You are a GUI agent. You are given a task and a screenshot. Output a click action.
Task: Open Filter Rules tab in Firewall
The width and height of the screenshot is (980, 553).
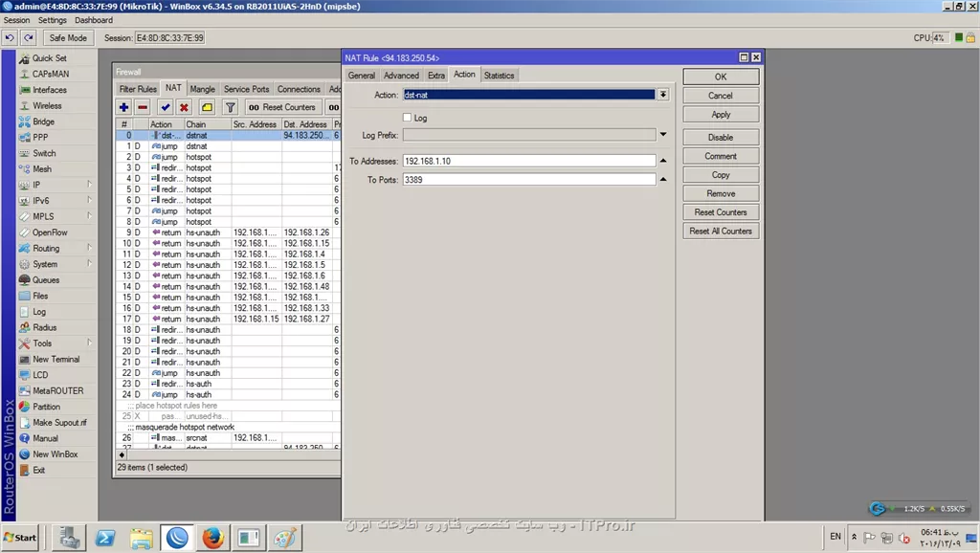point(138,89)
